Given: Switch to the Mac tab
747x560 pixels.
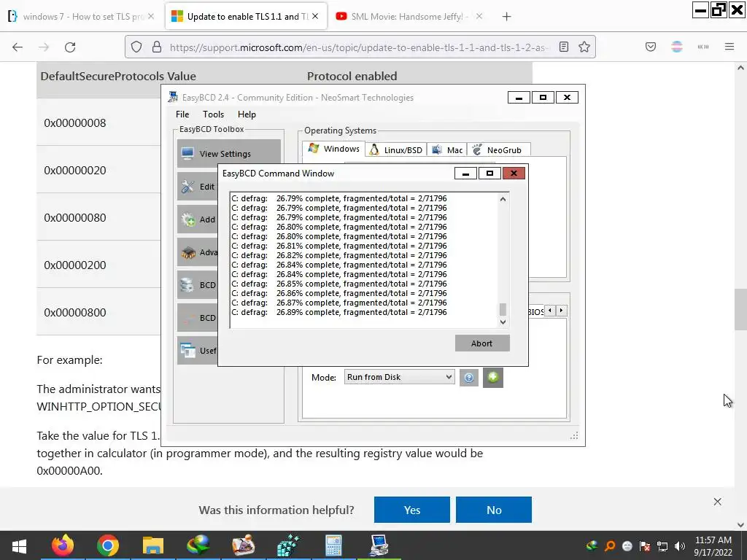Looking at the screenshot, I should 447,150.
